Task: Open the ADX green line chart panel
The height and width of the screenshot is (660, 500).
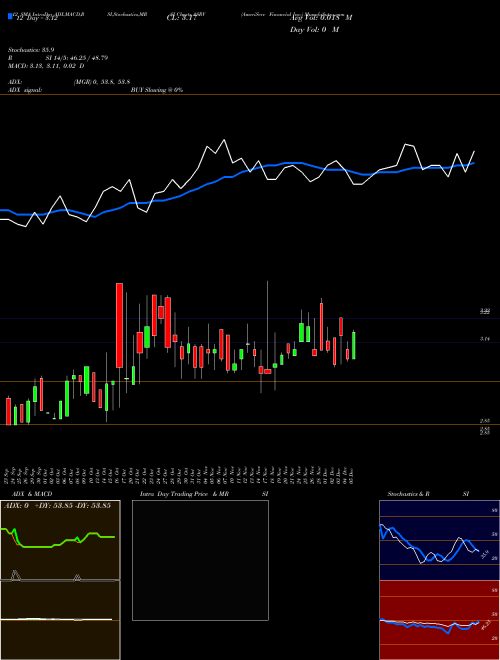Action: pyautogui.click(x=60, y=541)
